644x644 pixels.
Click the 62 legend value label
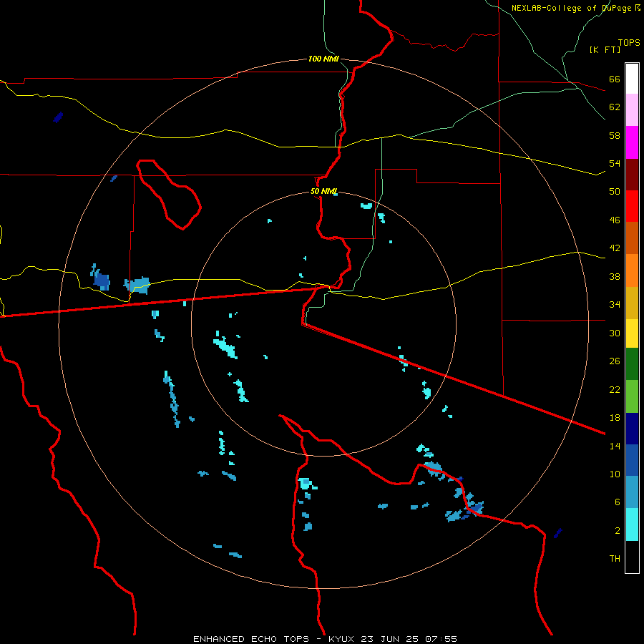tap(615, 107)
